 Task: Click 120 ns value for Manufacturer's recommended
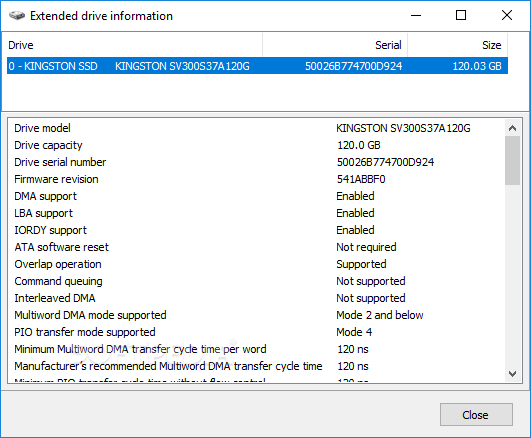point(353,366)
